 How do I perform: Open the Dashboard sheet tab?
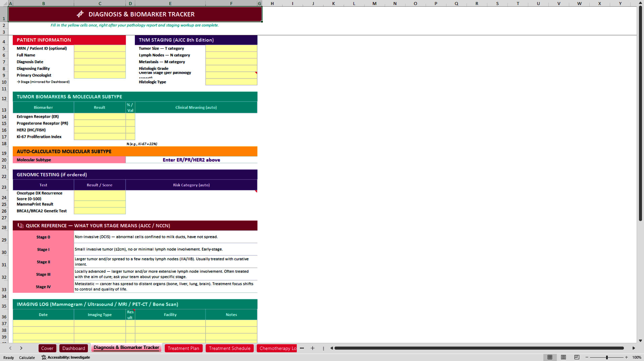point(74,348)
